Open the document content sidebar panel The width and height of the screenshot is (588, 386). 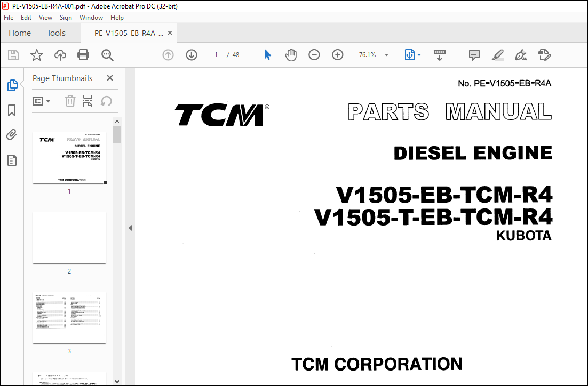click(x=12, y=160)
